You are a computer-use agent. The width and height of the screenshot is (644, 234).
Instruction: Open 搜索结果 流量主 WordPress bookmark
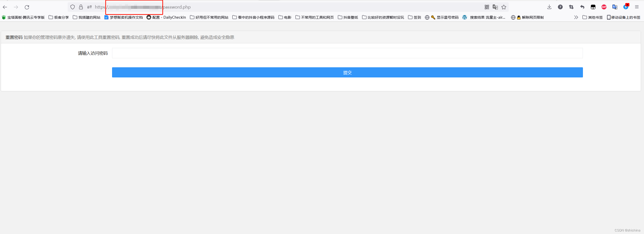tap(484, 17)
